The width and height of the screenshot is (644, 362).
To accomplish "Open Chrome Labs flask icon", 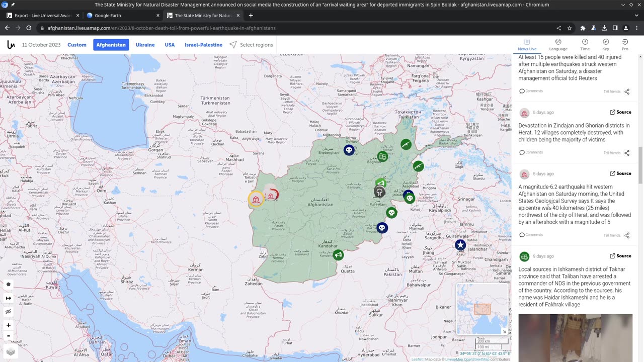I will (594, 28).
